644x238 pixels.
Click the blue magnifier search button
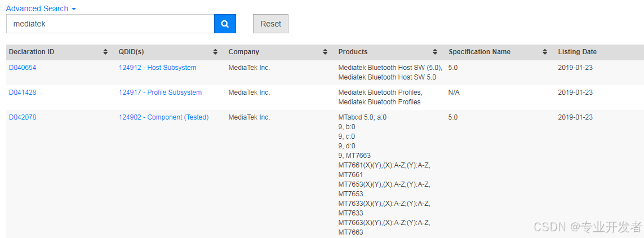(x=225, y=24)
